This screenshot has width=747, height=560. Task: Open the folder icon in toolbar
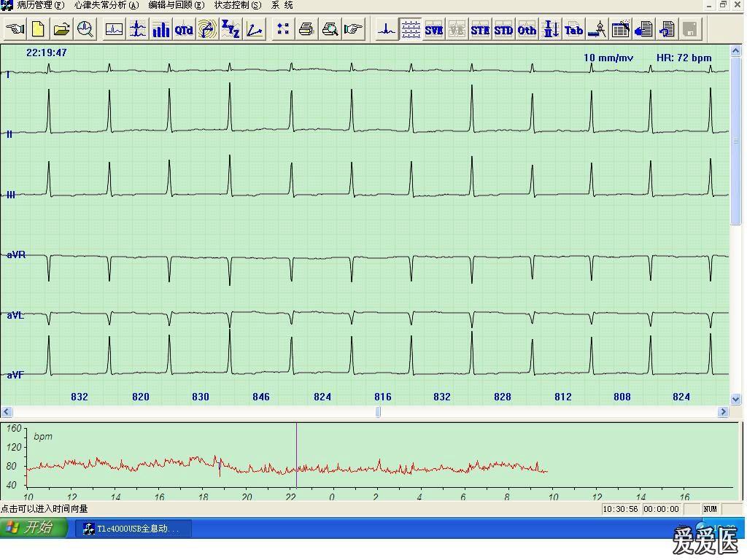coord(61,29)
